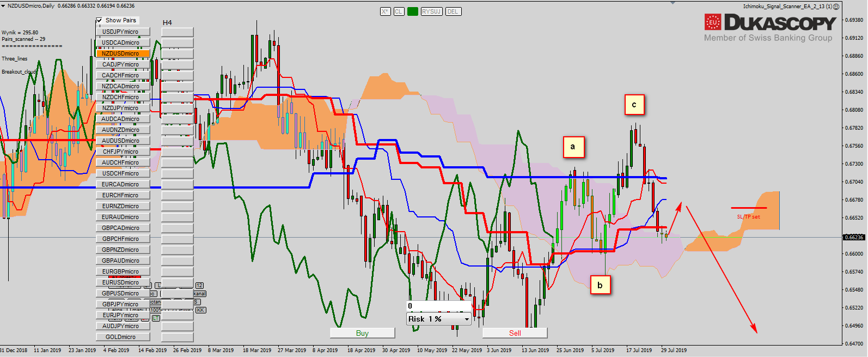Click the chart label 'c'
This screenshot has height=357, width=868.
(x=634, y=105)
